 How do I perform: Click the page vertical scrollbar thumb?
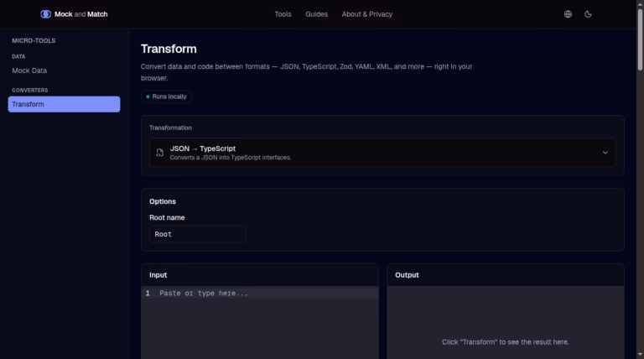pyautogui.click(x=640, y=39)
